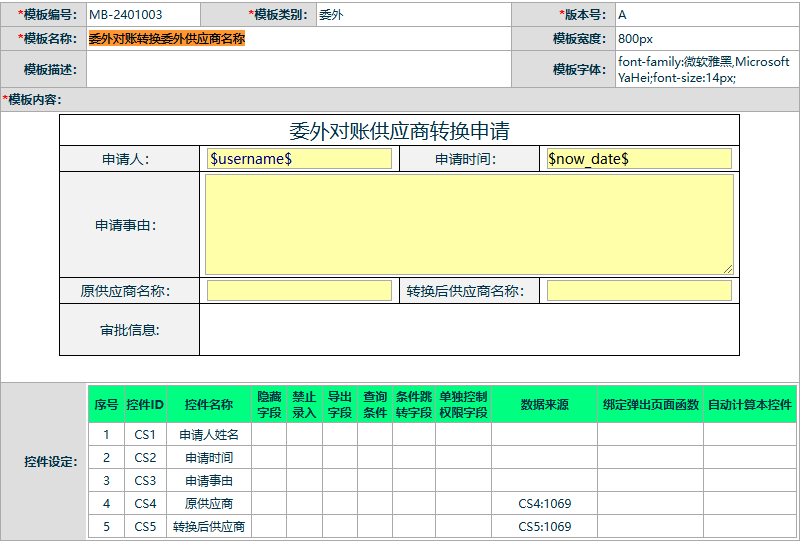Viewport: 804px width, 546px height.
Task: Click inside the 申请事由 large text area
Action: click(468, 224)
